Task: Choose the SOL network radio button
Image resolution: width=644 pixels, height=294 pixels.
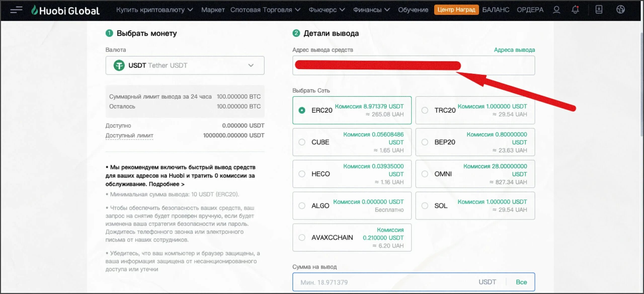Action: 425,206
